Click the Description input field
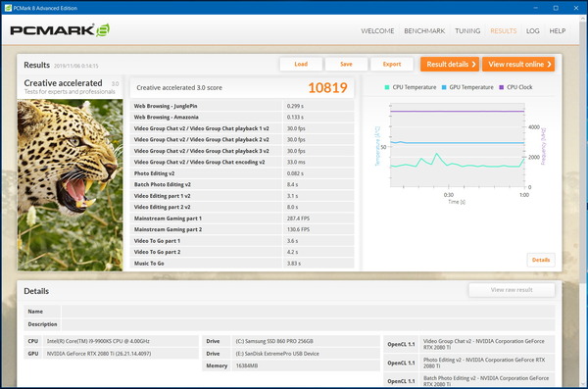Screen dimensions: 588x389 [x=309, y=324]
